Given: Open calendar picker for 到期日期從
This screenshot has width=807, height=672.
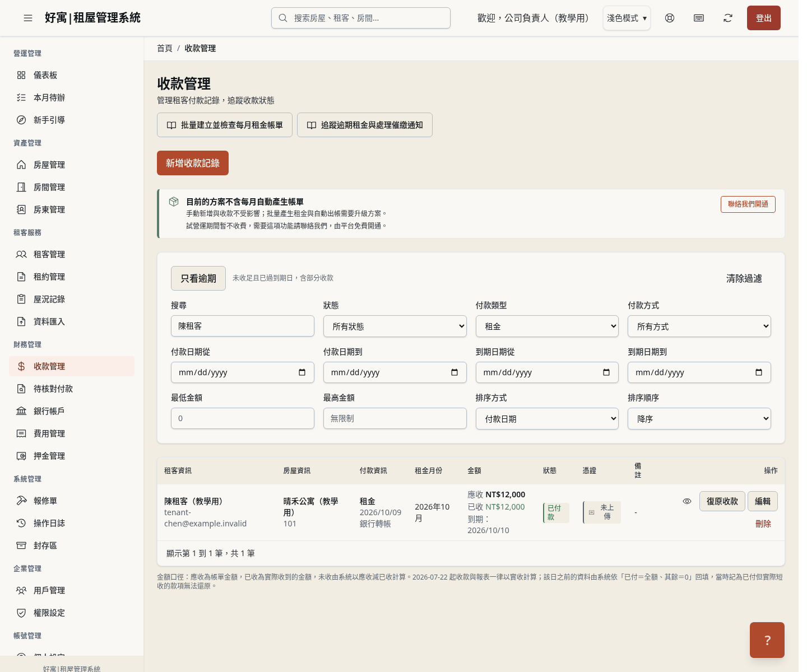Looking at the screenshot, I should pos(606,372).
